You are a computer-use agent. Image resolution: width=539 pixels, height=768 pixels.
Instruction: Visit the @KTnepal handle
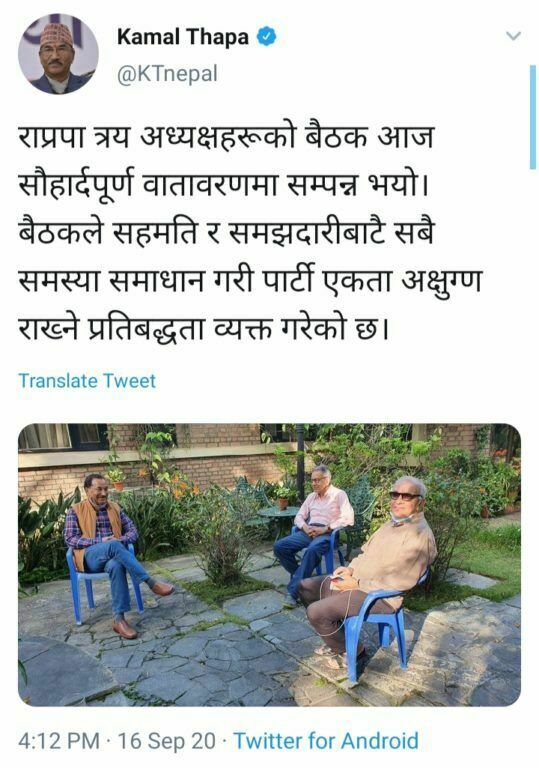click(x=167, y=74)
